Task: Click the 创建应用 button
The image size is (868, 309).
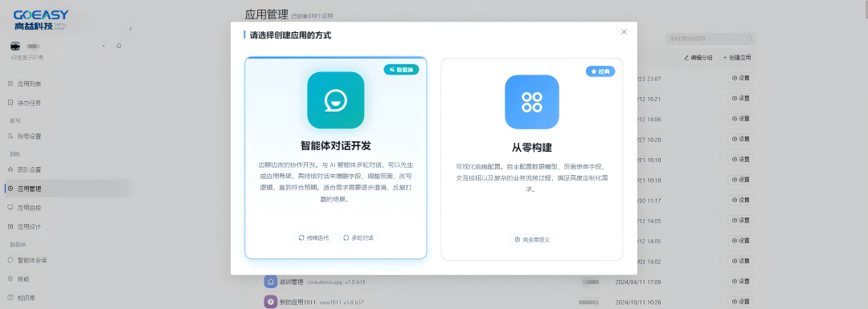Action: 737,58
